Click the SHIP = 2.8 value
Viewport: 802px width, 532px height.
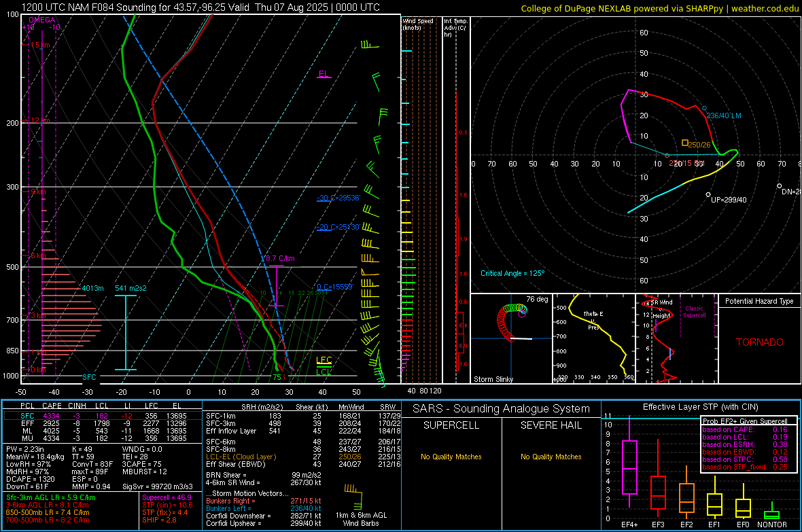159,520
